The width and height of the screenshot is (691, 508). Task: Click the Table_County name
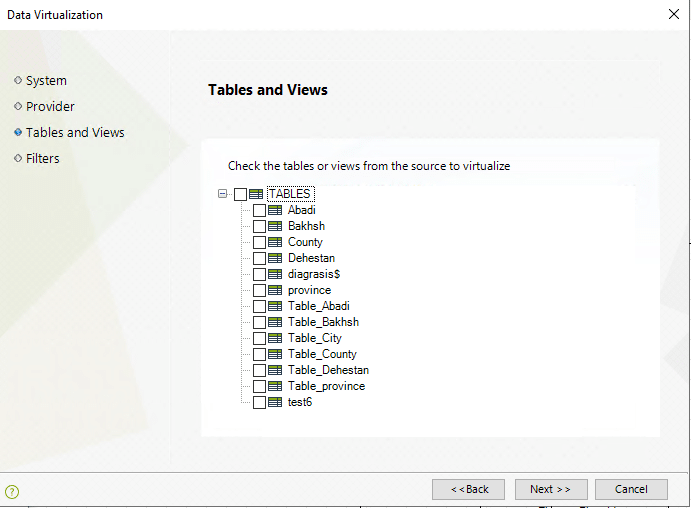click(x=322, y=354)
